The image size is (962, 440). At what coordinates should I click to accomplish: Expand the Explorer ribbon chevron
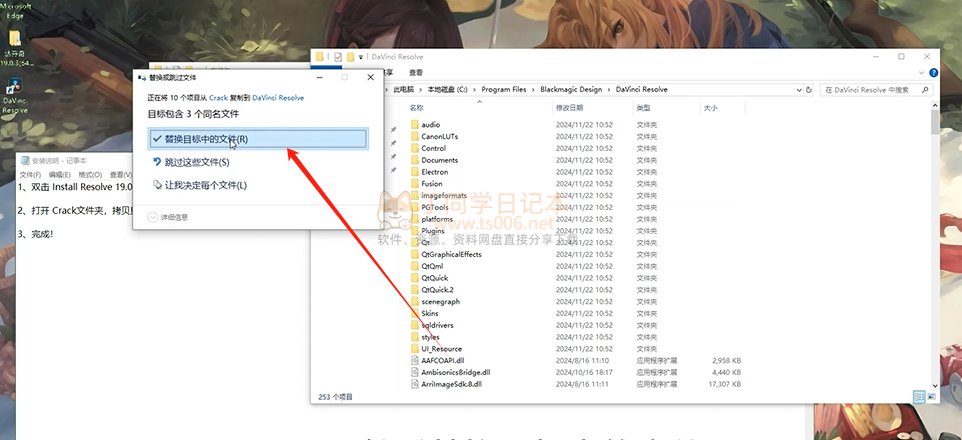(x=922, y=72)
